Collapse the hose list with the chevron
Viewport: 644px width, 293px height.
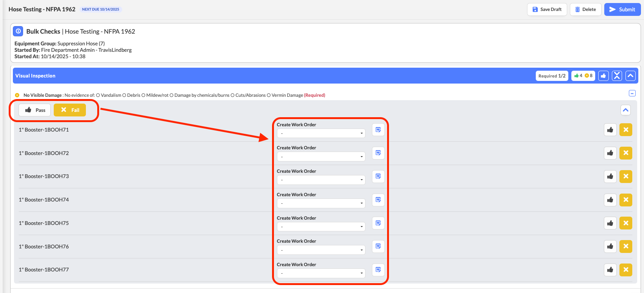(625, 110)
